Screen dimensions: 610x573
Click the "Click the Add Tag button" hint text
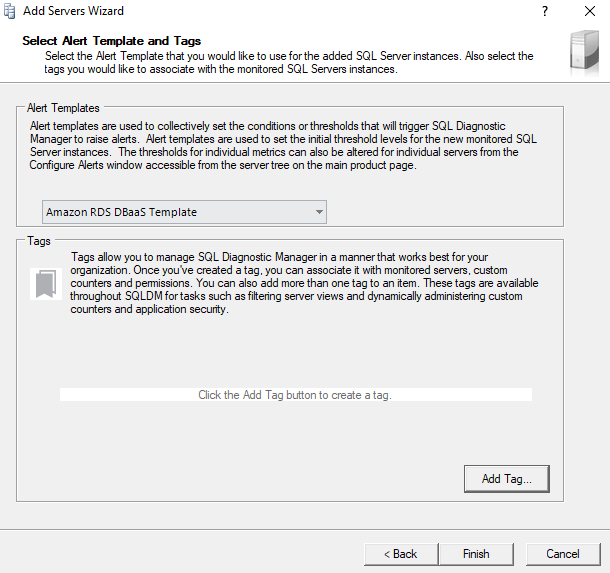295,395
